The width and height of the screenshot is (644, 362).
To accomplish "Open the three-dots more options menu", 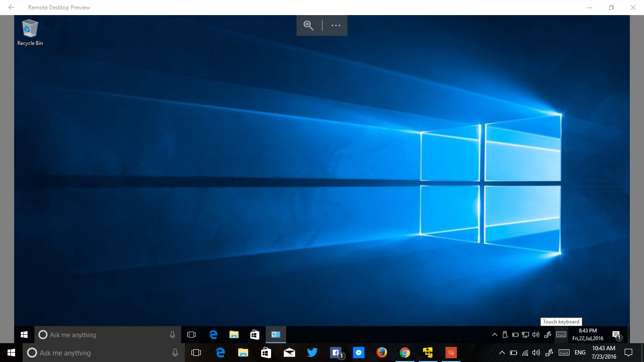I will coord(336,25).
